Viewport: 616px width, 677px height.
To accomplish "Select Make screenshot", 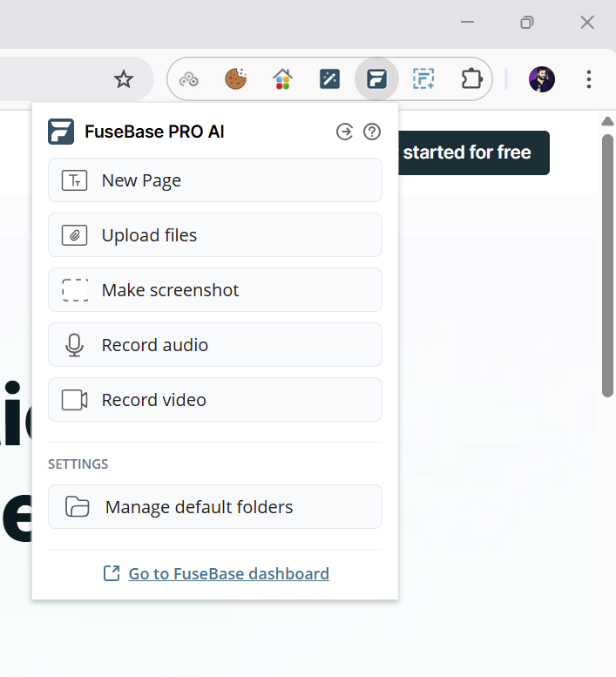I will click(215, 290).
